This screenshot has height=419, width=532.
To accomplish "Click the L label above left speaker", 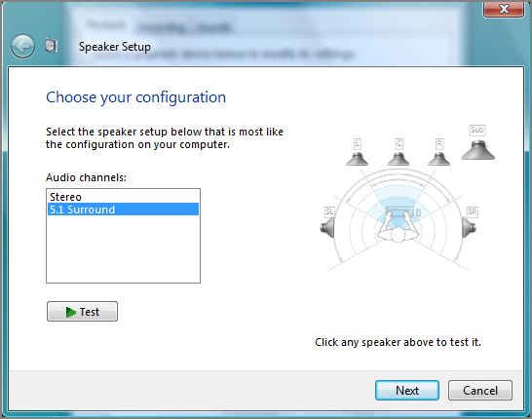I will (x=357, y=144).
